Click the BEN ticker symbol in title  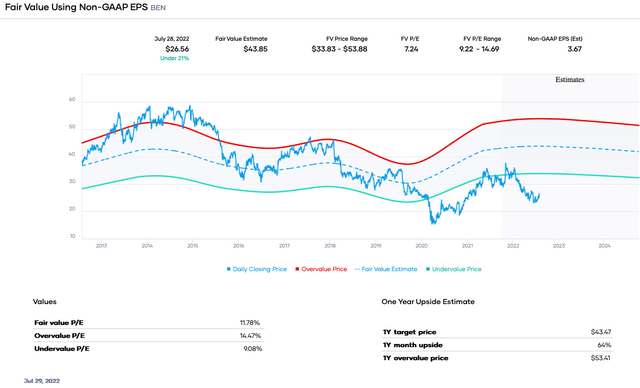[x=158, y=8]
